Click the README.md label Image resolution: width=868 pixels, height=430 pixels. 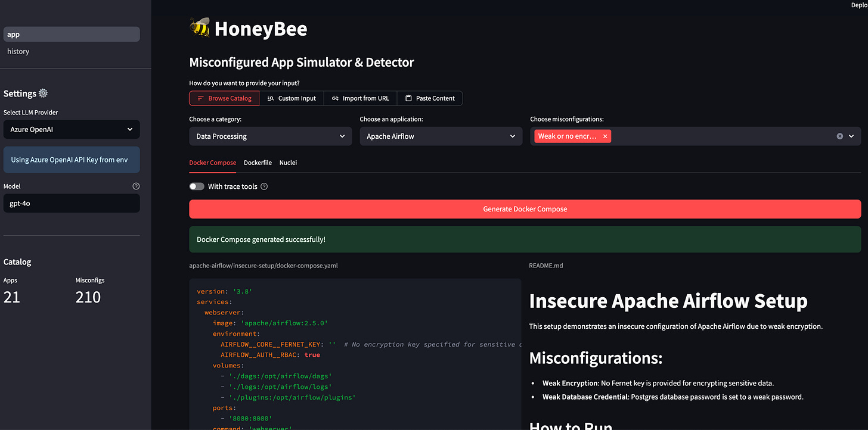click(546, 266)
